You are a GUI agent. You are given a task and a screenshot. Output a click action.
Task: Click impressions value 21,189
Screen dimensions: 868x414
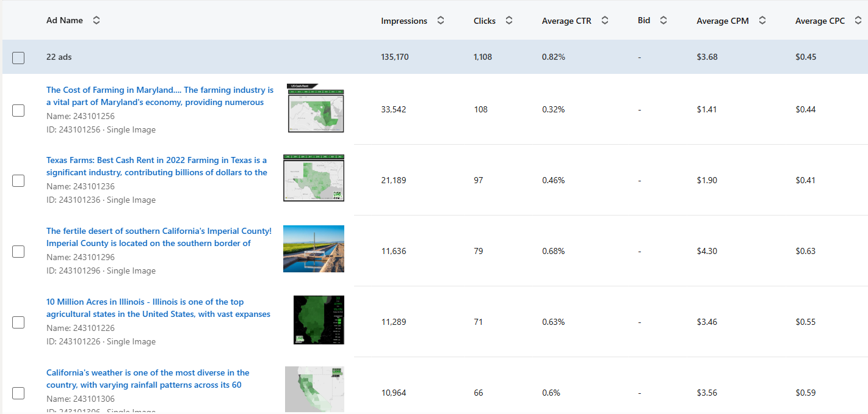(394, 180)
